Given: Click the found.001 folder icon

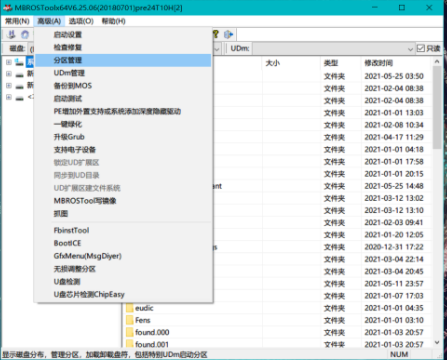Looking at the screenshot, I should 130,344.
